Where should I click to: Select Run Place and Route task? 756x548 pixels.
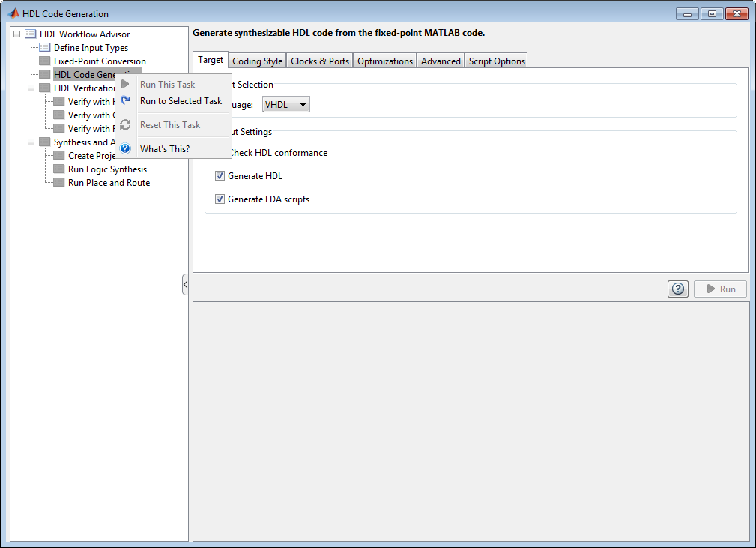109,183
